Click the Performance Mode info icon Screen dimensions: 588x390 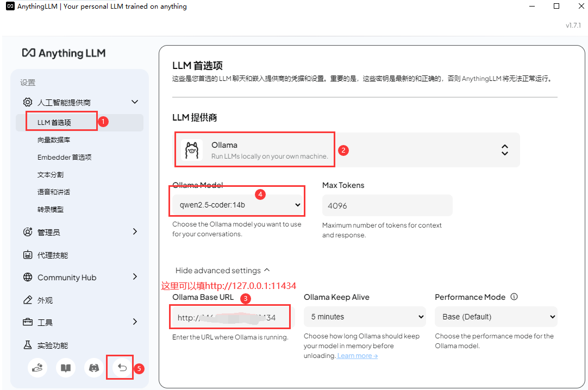click(x=514, y=297)
